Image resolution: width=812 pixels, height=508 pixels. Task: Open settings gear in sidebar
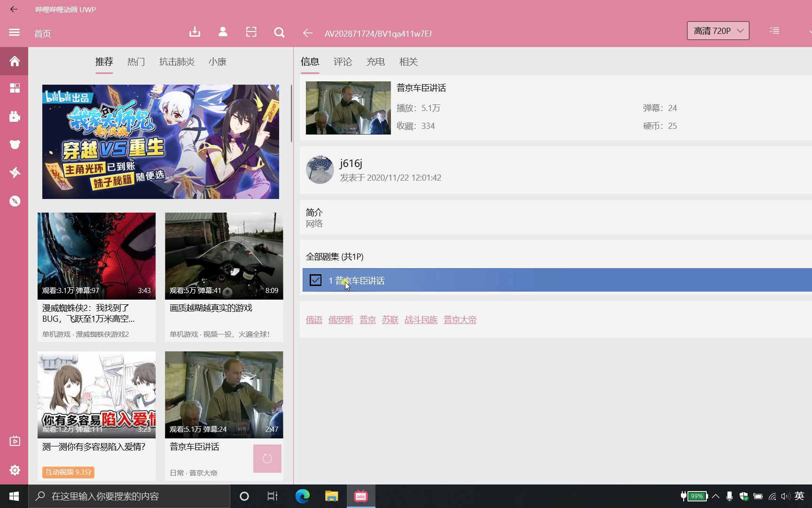tap(15, 470)
